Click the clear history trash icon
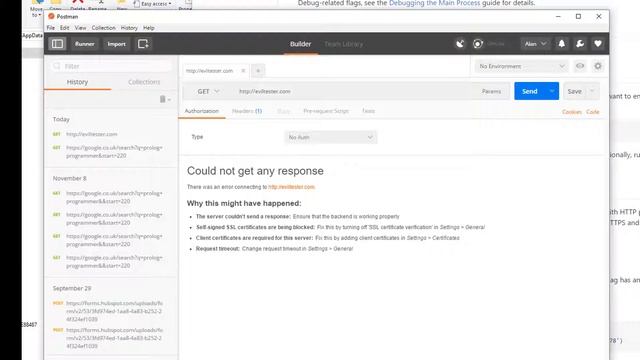 pyautogui.click(x=162, y=99)
